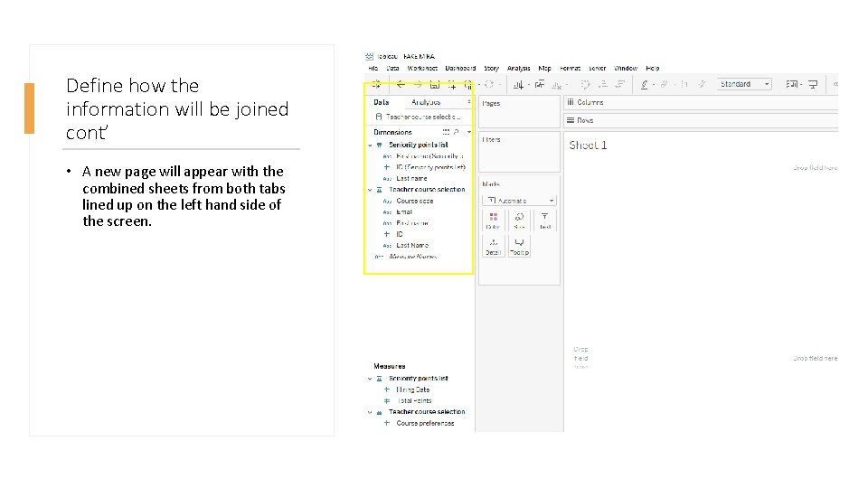Click the Sort descending toolbar icon
The height and width of the screenshot is (488, 868).
[x=620, y=85]
